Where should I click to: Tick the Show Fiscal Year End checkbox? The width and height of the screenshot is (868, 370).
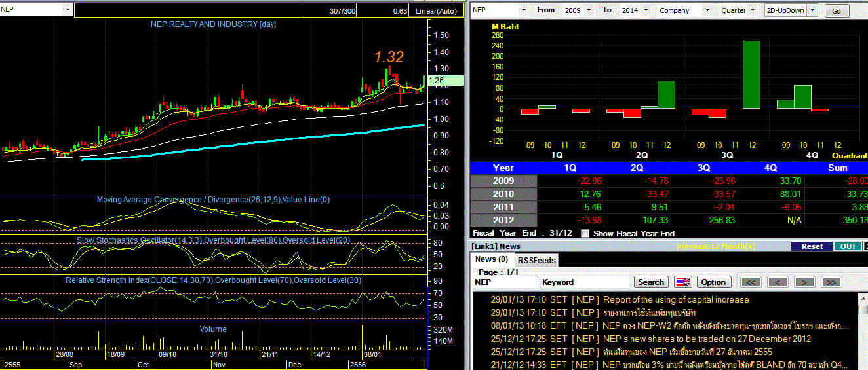(x=585, y=233)
